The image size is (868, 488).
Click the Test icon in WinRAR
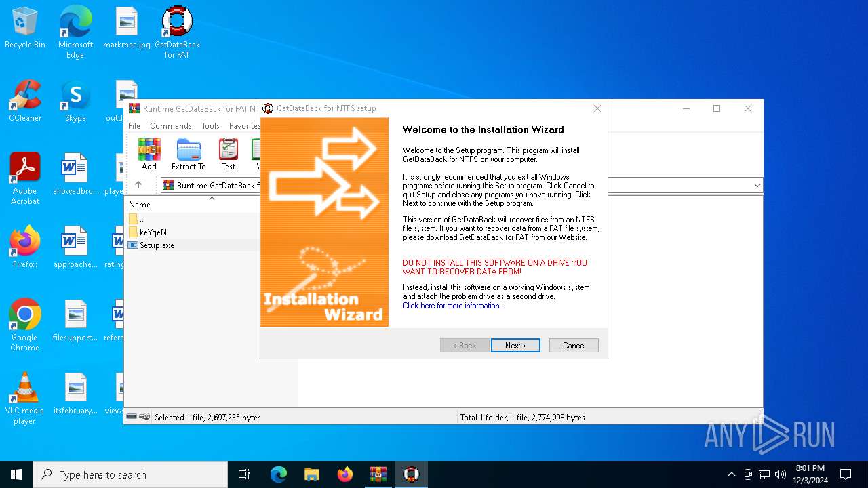point(229,155)
